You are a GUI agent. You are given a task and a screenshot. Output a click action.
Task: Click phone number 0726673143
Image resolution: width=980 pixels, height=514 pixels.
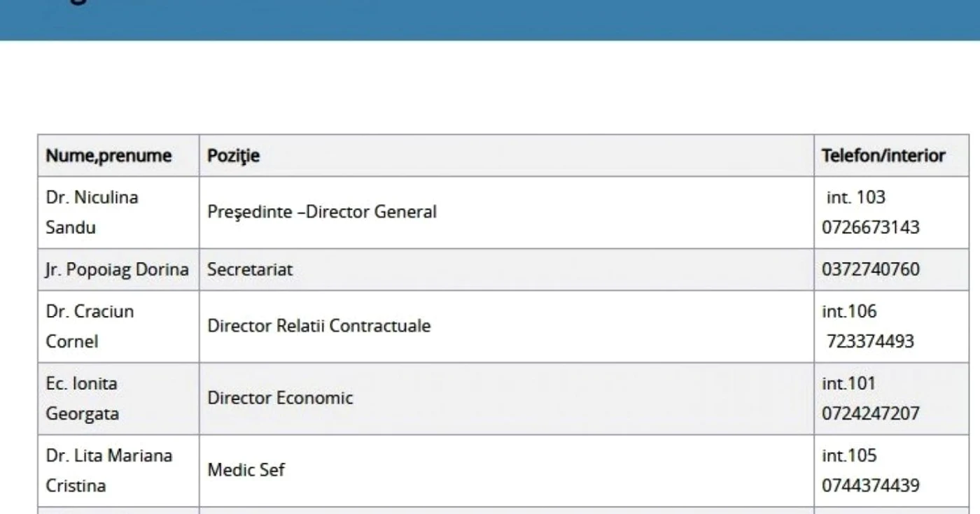point(871,227)
